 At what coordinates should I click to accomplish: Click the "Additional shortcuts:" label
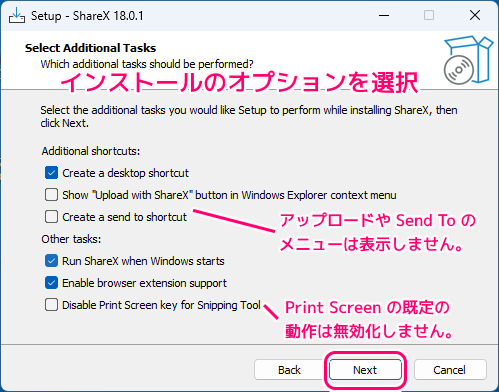pyautogui.click(x=91, y=151)
